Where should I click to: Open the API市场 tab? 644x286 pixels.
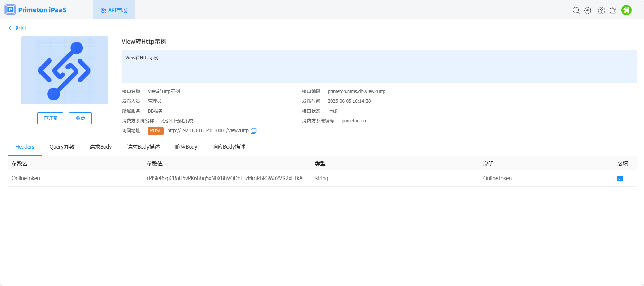click(x=114, y=10)
